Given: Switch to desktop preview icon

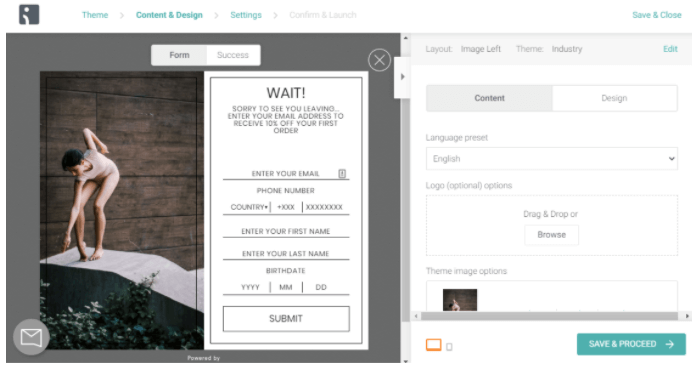Looking at the screenshot, I should [434, 345].
